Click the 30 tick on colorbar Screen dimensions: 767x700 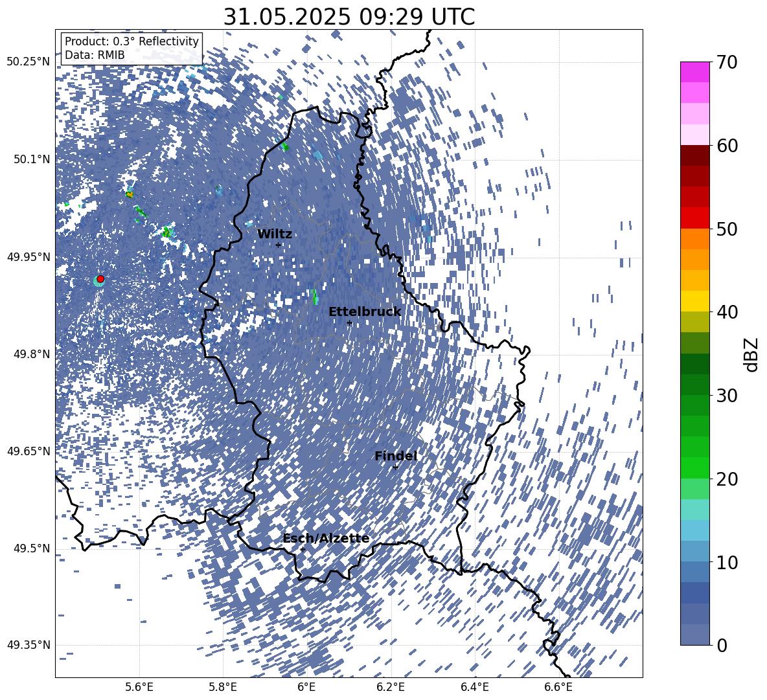pyautogui.click(x=726, y=396)
